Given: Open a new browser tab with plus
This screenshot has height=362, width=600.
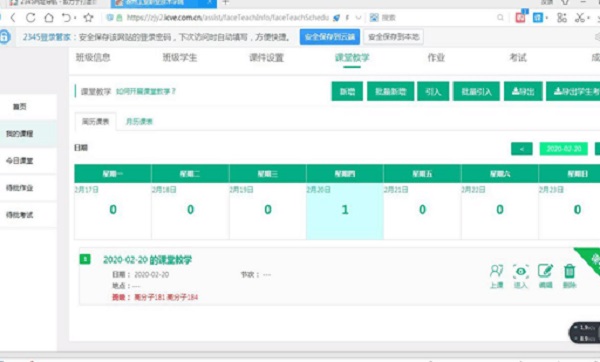Looking at the screenshot, I should [225, 3].
